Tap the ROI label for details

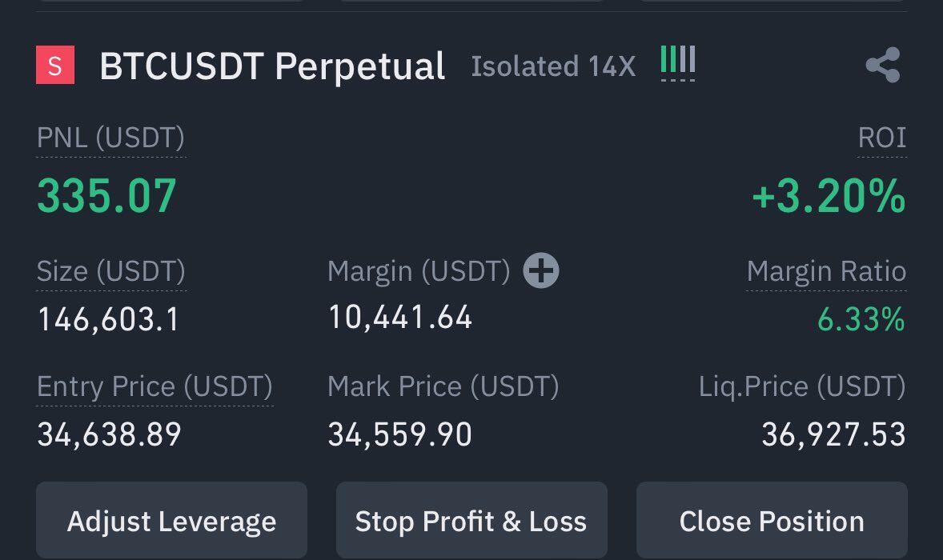[x=881, y=138]
